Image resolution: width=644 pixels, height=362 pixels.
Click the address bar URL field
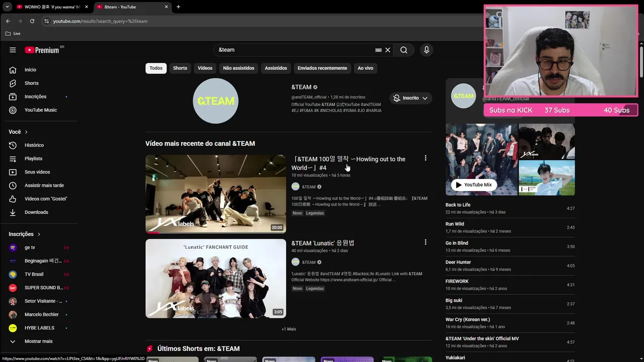262,21
